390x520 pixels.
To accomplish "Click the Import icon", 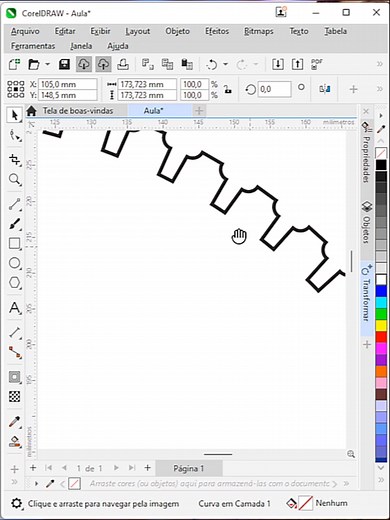I will [x=278, y=64].
